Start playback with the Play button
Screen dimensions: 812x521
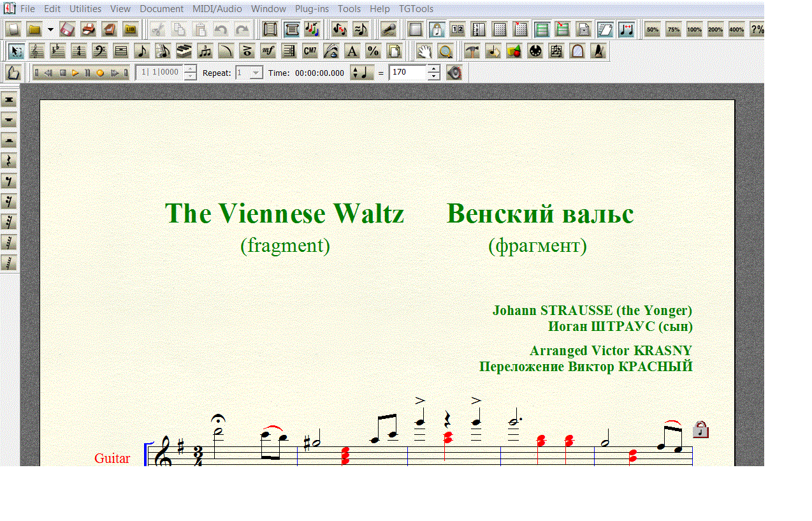coord(75,73)
